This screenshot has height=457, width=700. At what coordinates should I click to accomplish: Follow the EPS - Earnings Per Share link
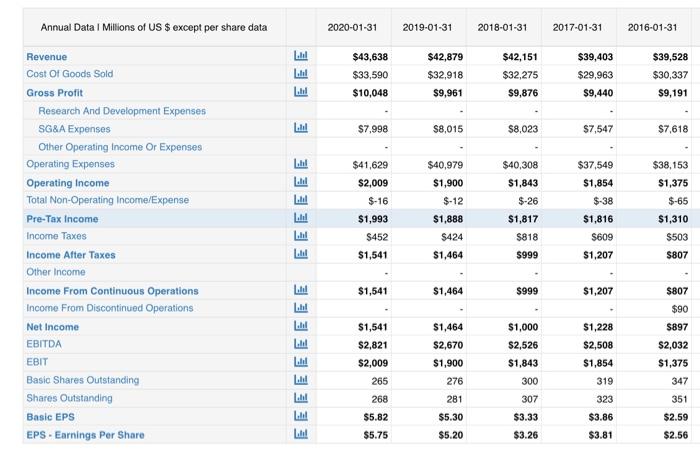coord(85,435)
